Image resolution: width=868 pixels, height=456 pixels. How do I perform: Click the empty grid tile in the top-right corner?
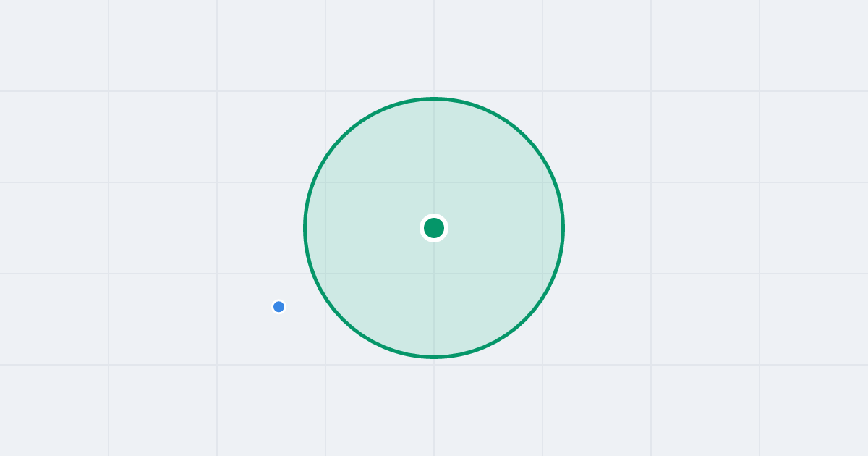click(814, 46)
